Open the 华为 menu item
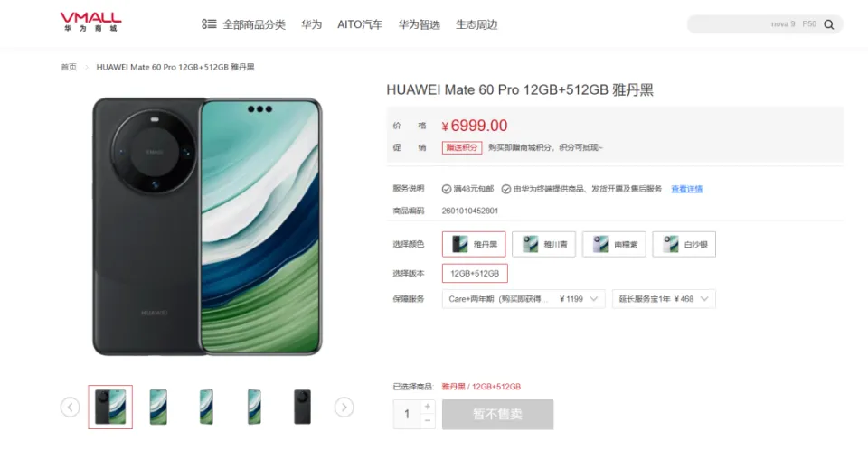This screenshot has height=450, width=868. coord(312,24)
